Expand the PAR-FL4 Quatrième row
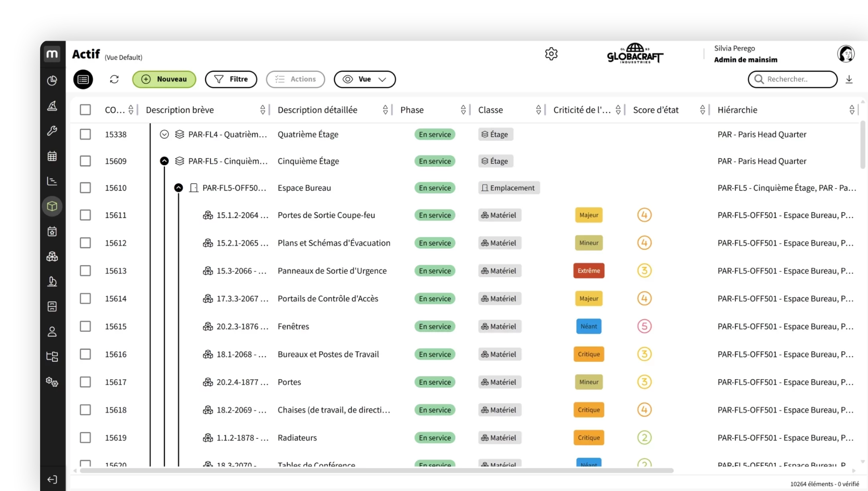This screenshot has width=868, height=491. [164, 134]
